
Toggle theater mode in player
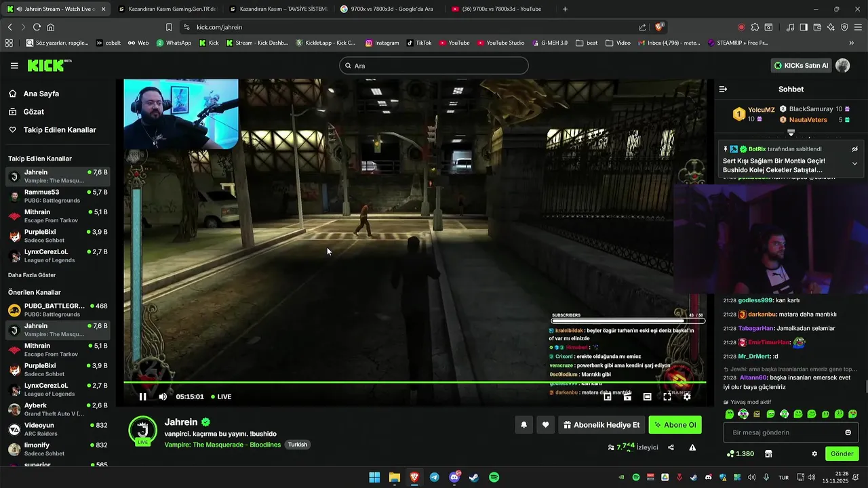tap(647, 396)
